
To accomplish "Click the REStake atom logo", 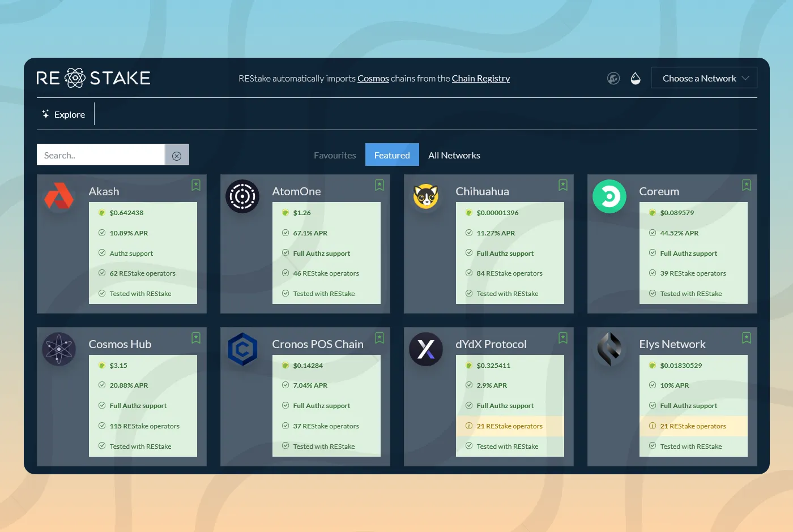I will (75, 78).
